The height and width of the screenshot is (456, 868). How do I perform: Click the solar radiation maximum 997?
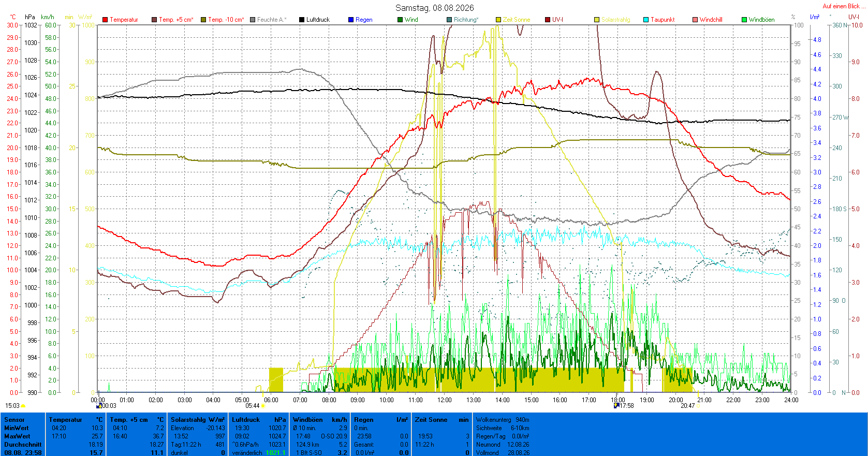220,436
